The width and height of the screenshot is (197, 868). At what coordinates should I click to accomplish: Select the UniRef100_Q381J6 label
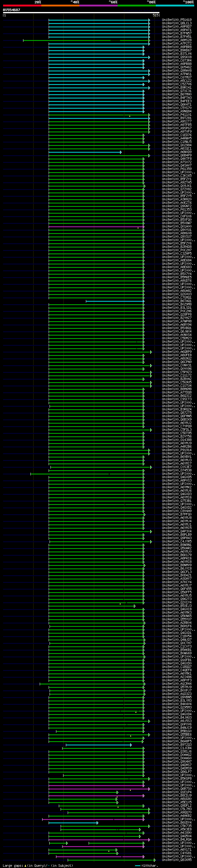177,751
